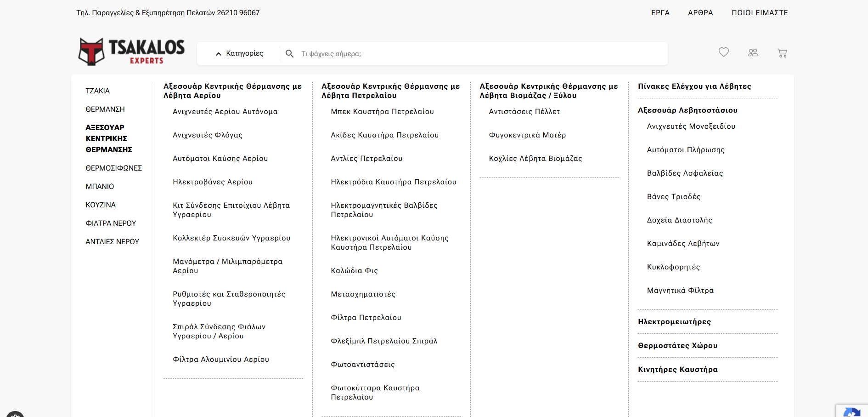
Task: Open the user account icon
Action: 753,53
